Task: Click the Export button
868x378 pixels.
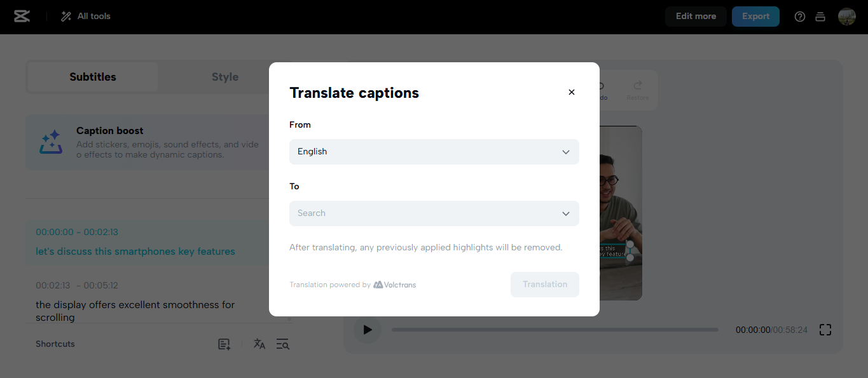Action: pos(755,16)
